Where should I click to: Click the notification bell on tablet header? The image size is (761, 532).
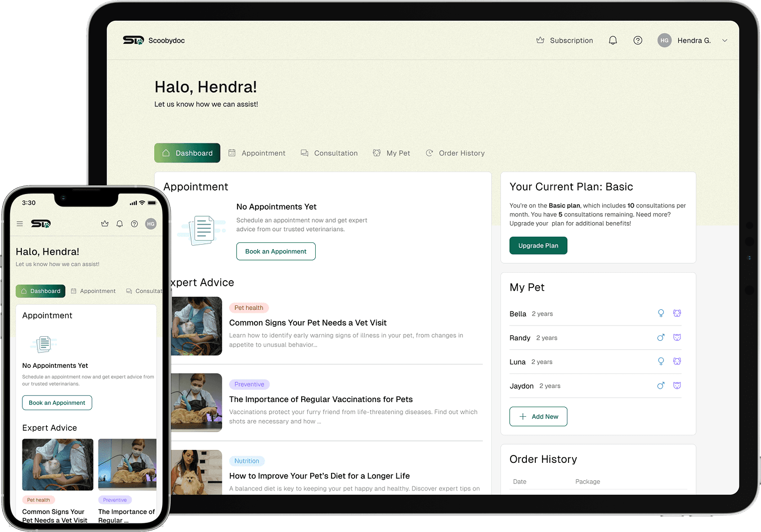(x=613, y=40)
